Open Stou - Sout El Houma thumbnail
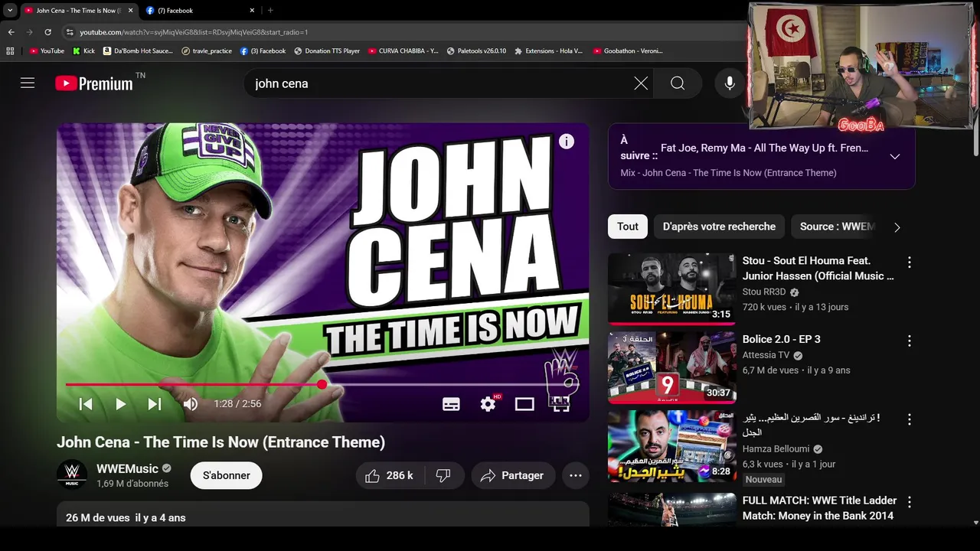 [672, 289]
